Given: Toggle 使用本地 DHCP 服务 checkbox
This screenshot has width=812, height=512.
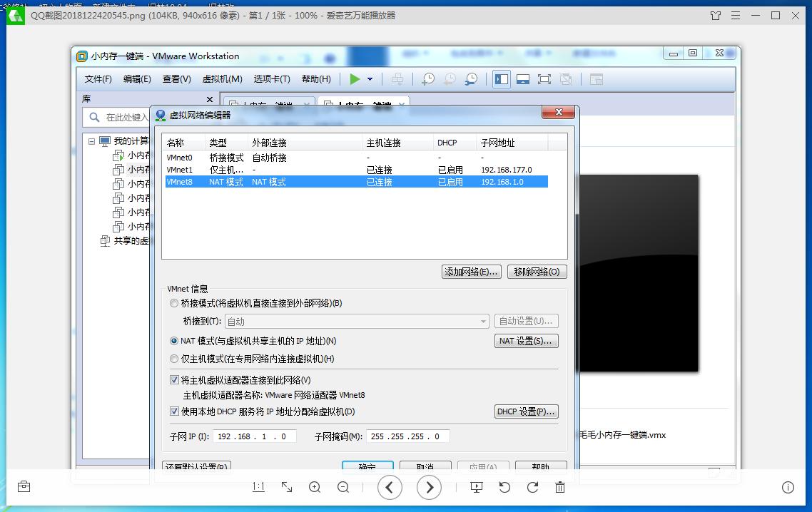Looking at the screenshot, I should pos(175,411).
